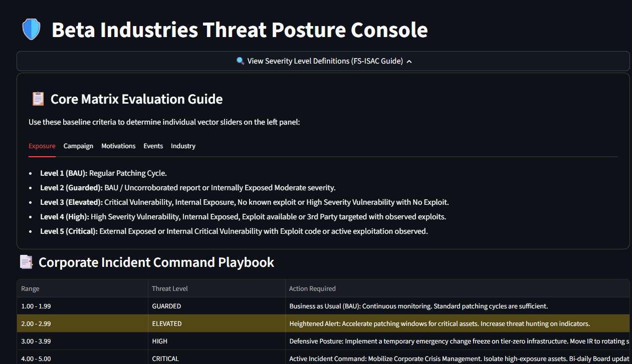
Task: Click the Range column header
Action: (x=83, y=288)
